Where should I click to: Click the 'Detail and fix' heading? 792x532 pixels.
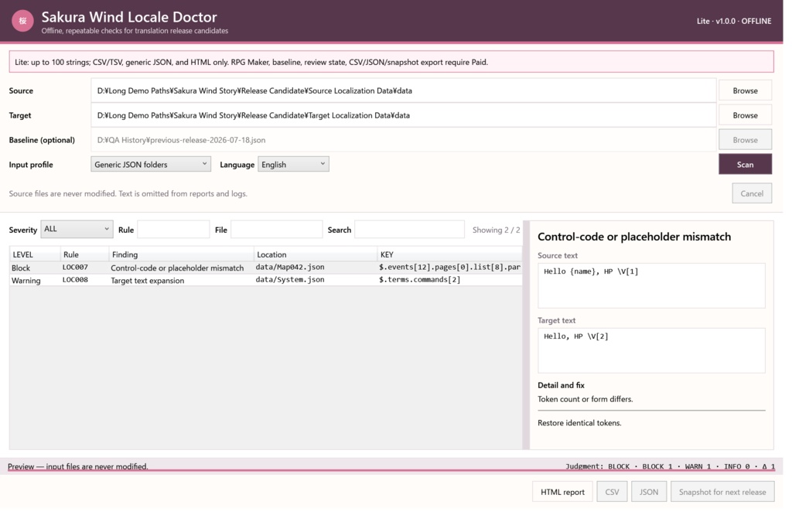coord(561,385)
